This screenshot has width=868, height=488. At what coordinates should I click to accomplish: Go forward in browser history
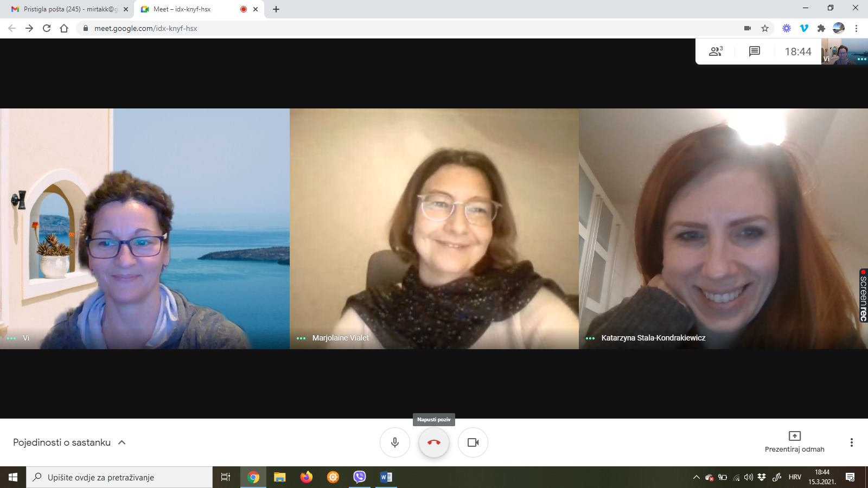click(x=29, y=28)
